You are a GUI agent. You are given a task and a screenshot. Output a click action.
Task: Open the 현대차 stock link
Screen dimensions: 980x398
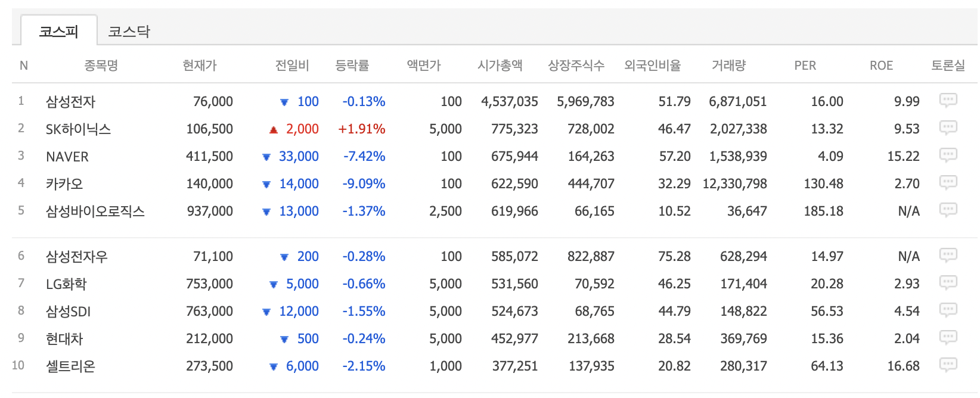tap(64, 339)
